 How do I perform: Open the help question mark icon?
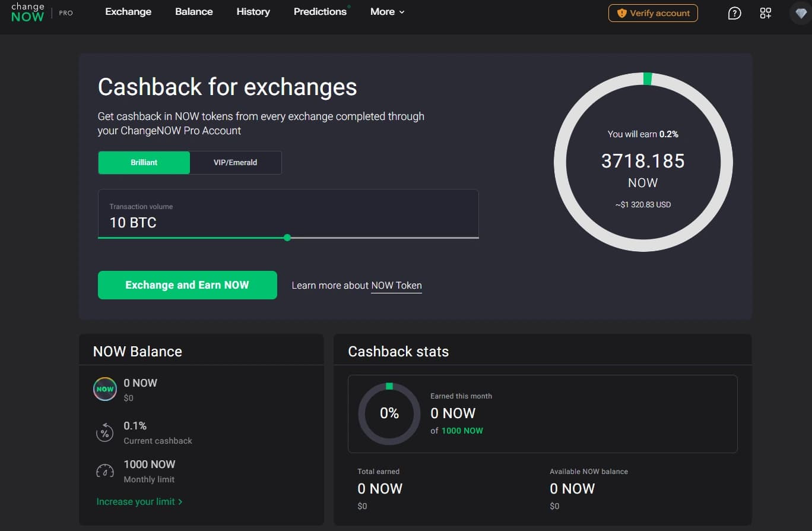734,13
